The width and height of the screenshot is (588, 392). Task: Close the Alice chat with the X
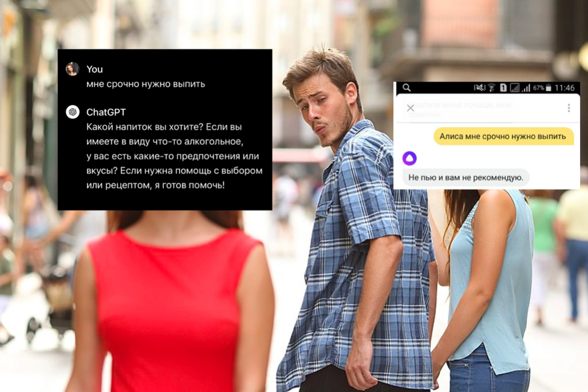click(x=410, y=108)
